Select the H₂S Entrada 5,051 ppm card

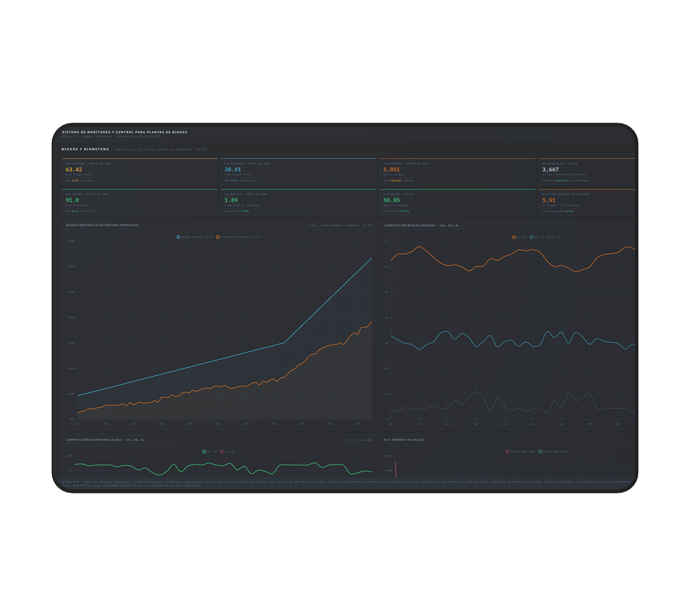pyautogui.click(x=457, y=172)
